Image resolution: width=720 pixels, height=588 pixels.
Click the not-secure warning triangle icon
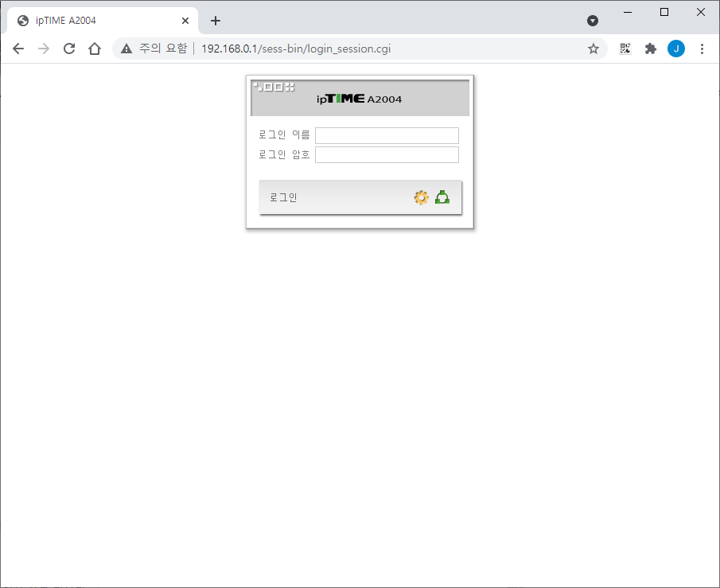pyautogui.click(x=126, y=49)
